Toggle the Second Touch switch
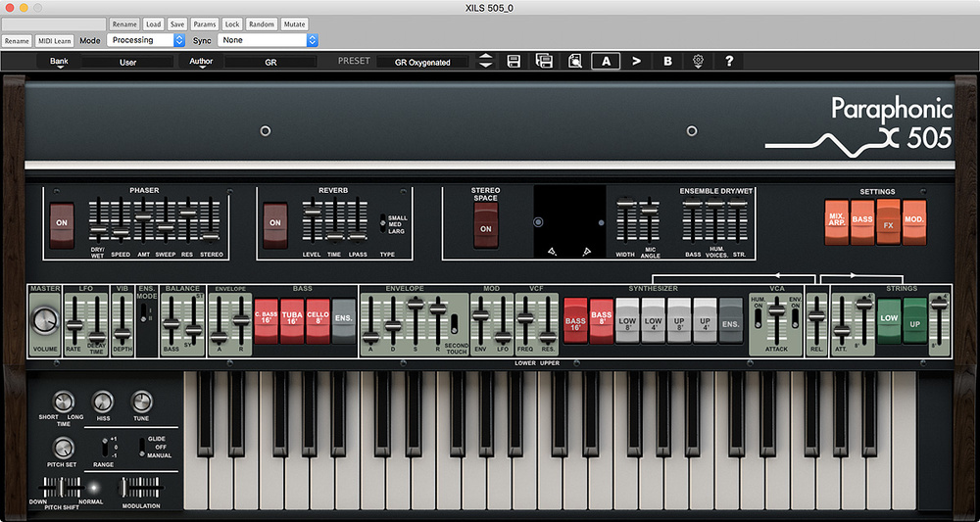Image resolution: width=980 pixels, height=522 pixels. click(x=454, y=323)
